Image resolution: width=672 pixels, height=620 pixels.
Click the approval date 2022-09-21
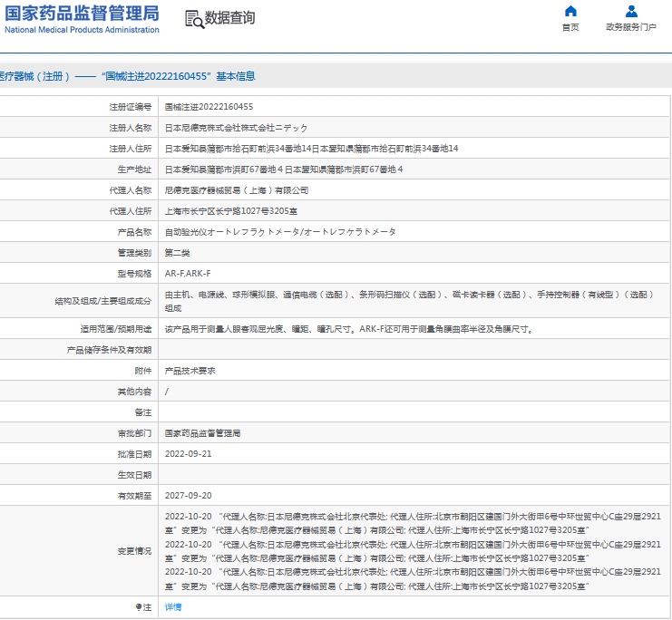pyautogui.click(x=188, y=454)
